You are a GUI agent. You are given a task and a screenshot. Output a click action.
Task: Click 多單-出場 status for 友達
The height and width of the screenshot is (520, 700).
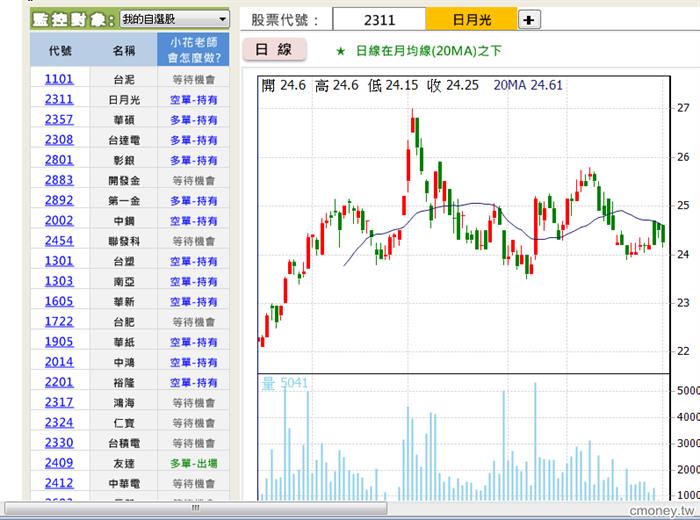coord(193,464)
